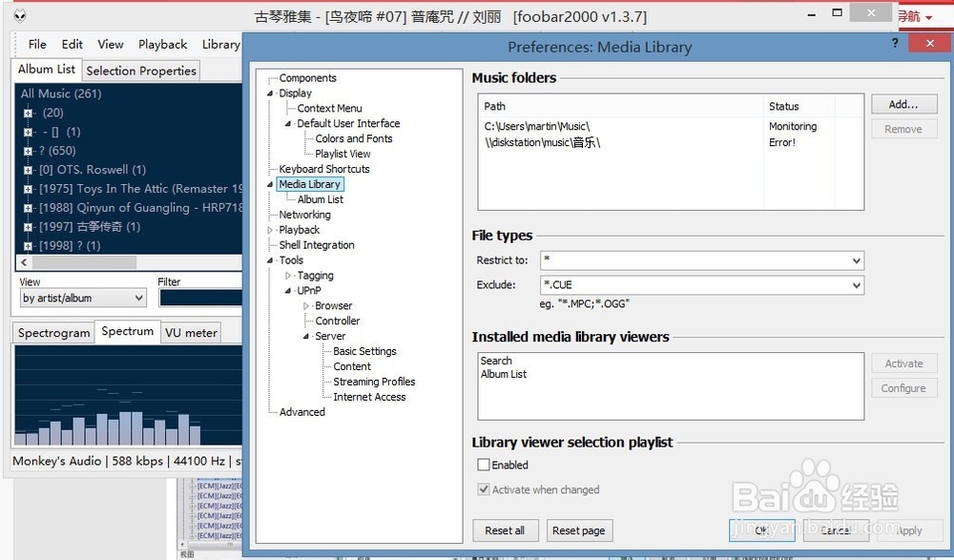The height and width of the screenshot is (560, 954).
Task: Click the Album List scroll left arrow
Action: (24, 262)
